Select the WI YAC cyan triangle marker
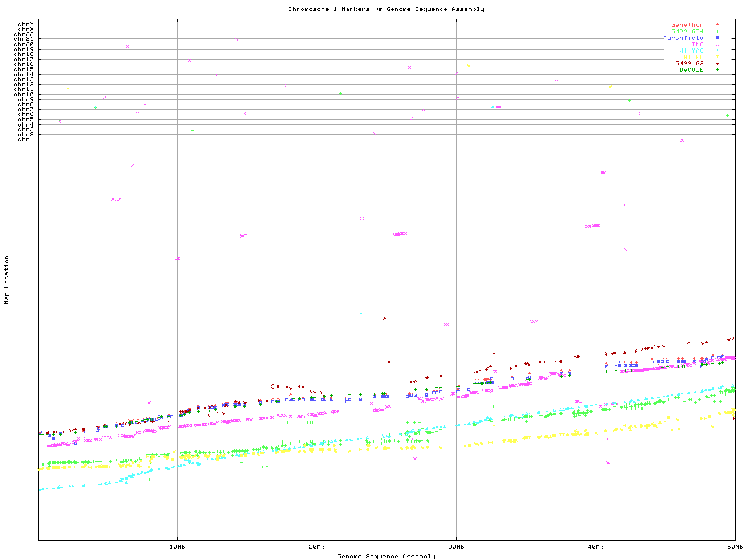The image size is (747, 560). click(x=717, y=51)
